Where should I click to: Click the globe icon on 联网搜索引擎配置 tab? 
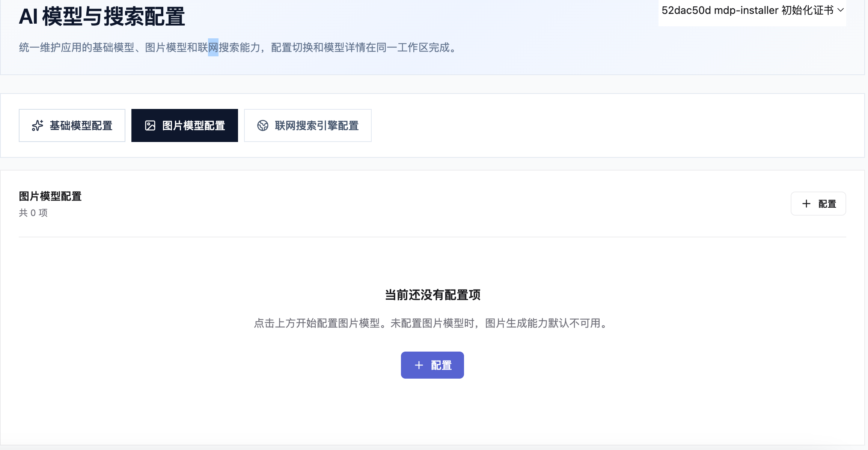pyautogui.click(x=263, y=125)
